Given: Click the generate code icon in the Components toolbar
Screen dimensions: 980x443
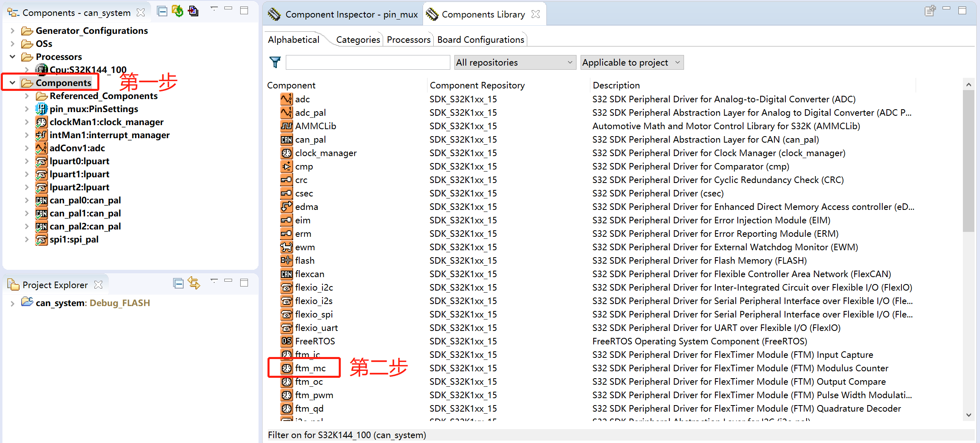Looking at the screenshot, I should pyautogui.click(x=178, y=11).
